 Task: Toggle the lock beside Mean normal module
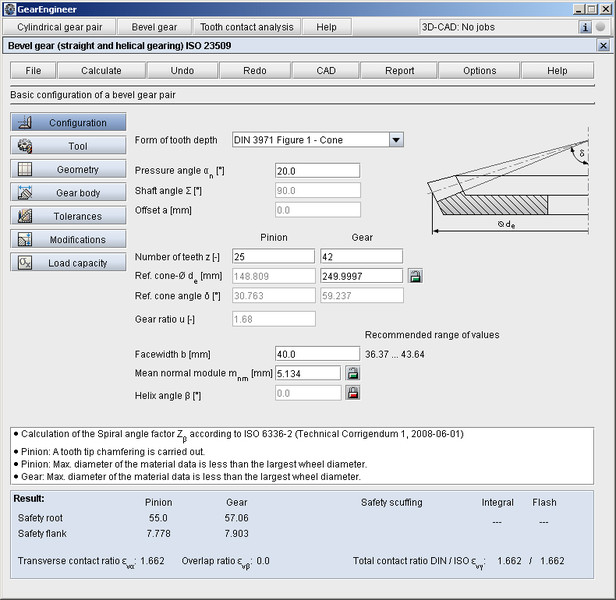[x=352, y=373]
